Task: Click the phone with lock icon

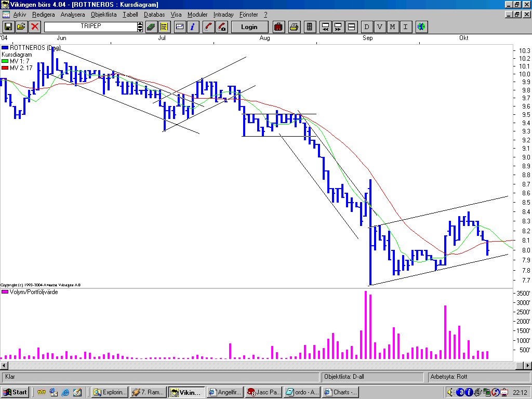Action: coord(221,27)
